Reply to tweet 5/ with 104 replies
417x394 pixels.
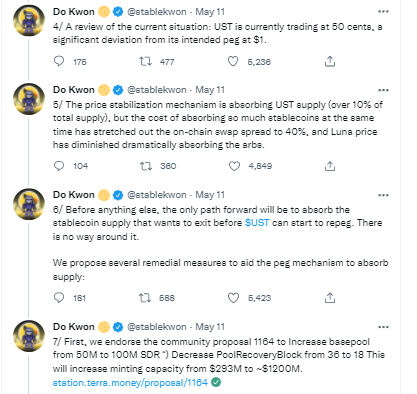pos(59,166)
